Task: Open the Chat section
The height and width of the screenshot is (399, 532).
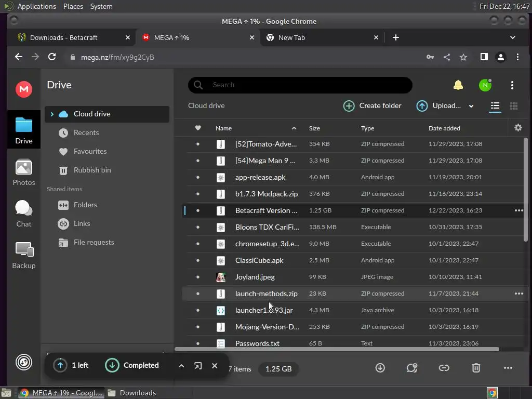Action: [x=24, y=214]
